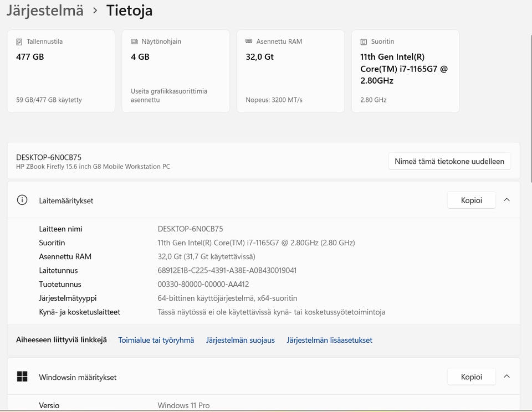Click the Laitemääritykset info icon
The image size is (532, 412).
tap(22, 200)
